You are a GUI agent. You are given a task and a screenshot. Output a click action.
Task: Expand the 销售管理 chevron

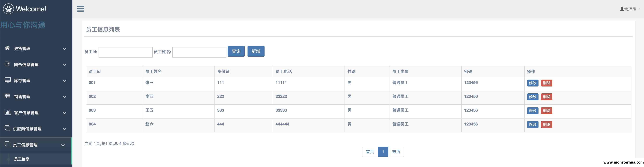click(x=65, y=97)
